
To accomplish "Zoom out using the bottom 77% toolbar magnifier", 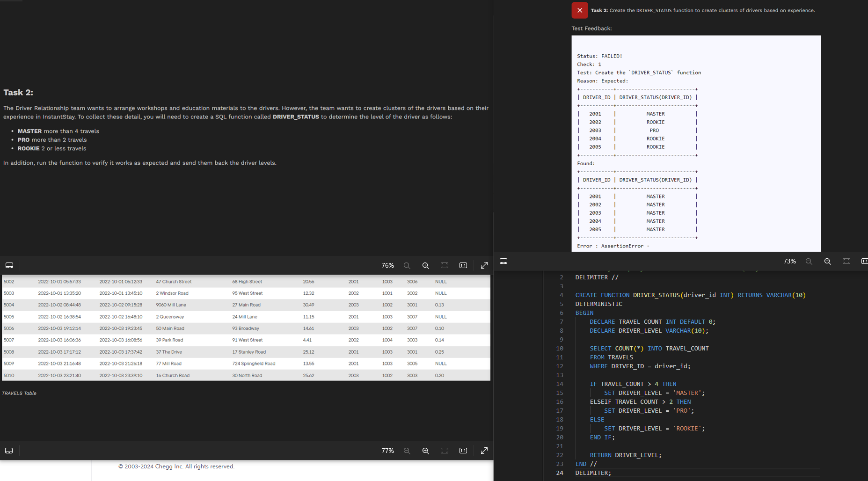I will pos(407,451).
